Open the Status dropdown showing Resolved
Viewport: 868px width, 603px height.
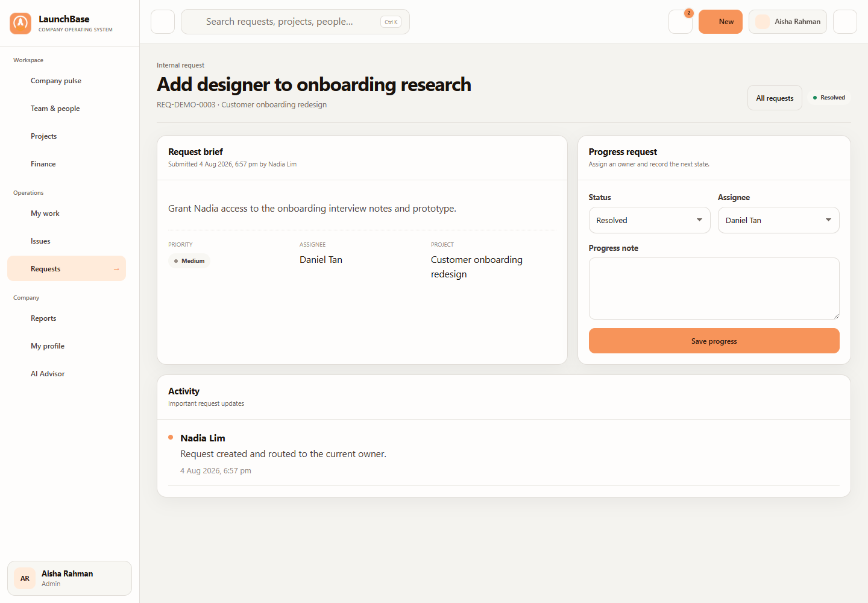[x=649, y=220]
